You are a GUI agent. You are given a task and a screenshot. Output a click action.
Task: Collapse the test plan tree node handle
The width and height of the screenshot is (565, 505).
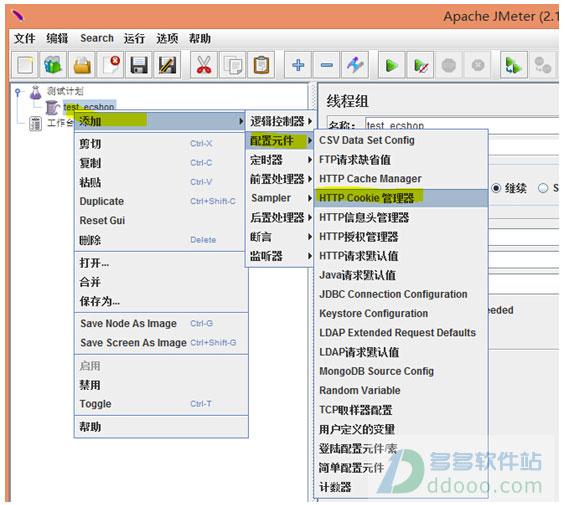pyautogui.click(x=18, y=93)
